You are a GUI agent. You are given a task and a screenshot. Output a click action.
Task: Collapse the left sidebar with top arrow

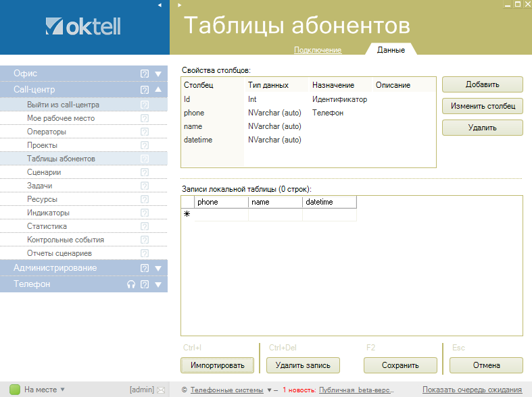(x=159, y=5)
